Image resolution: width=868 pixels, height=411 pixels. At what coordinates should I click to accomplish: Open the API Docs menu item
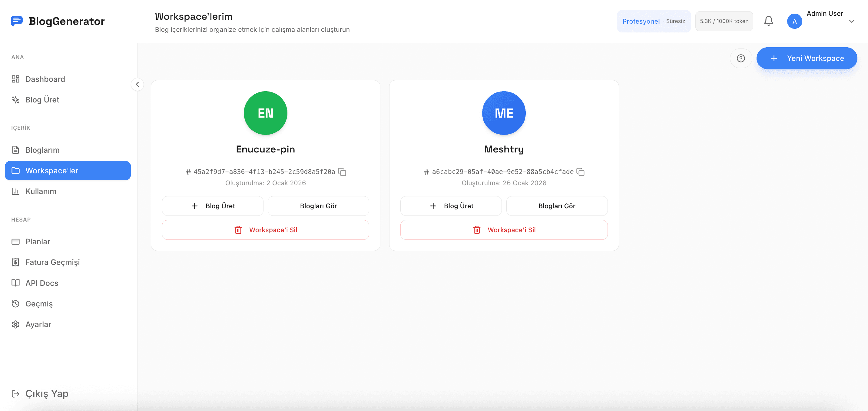click(x=41, y=283)
